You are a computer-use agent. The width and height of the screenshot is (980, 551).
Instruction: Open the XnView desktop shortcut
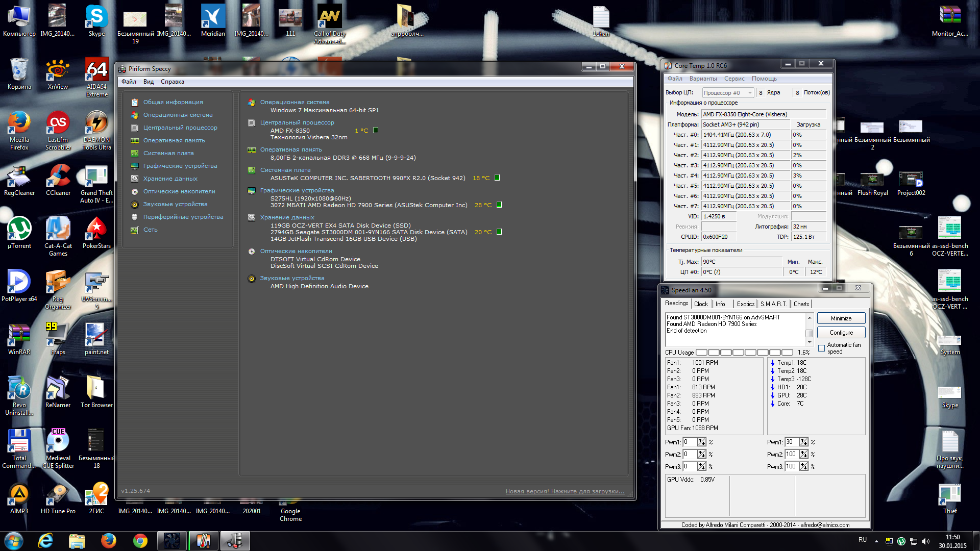click(x=58, y=74)
